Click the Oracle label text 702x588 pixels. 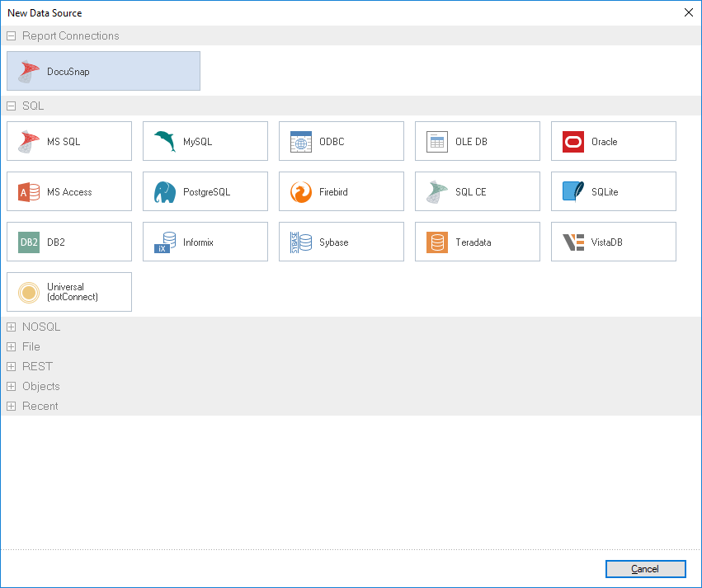(x=605, y=141)
